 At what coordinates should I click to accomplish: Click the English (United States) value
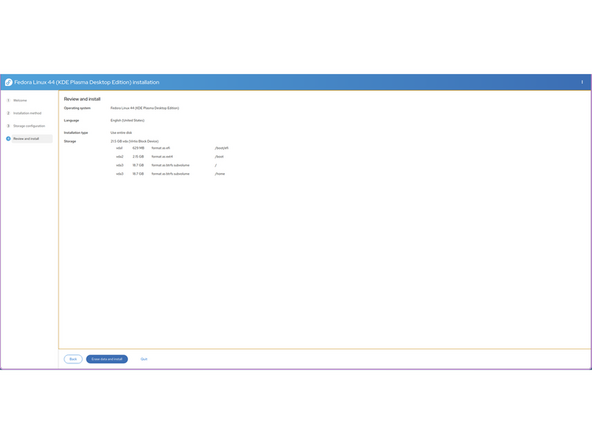127,120
